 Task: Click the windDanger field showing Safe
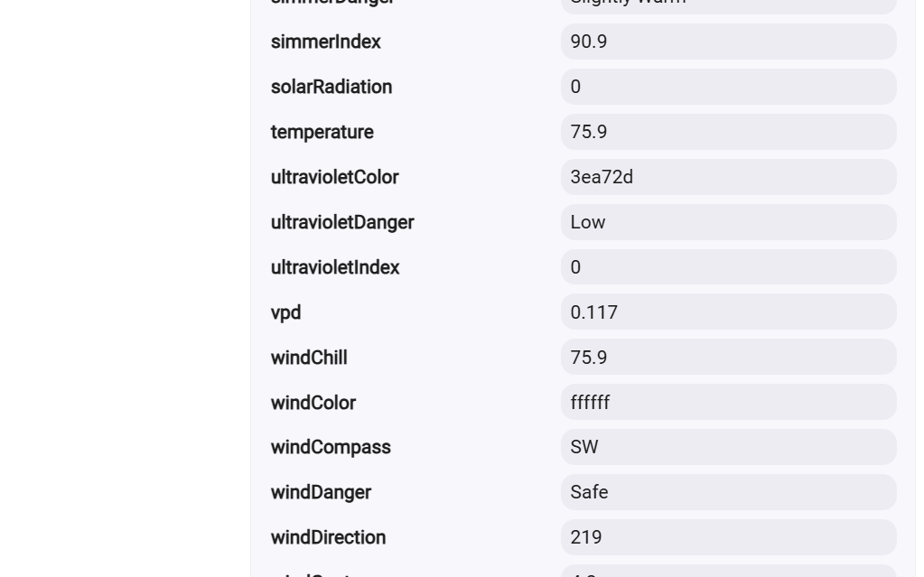[x=728, y=492]
